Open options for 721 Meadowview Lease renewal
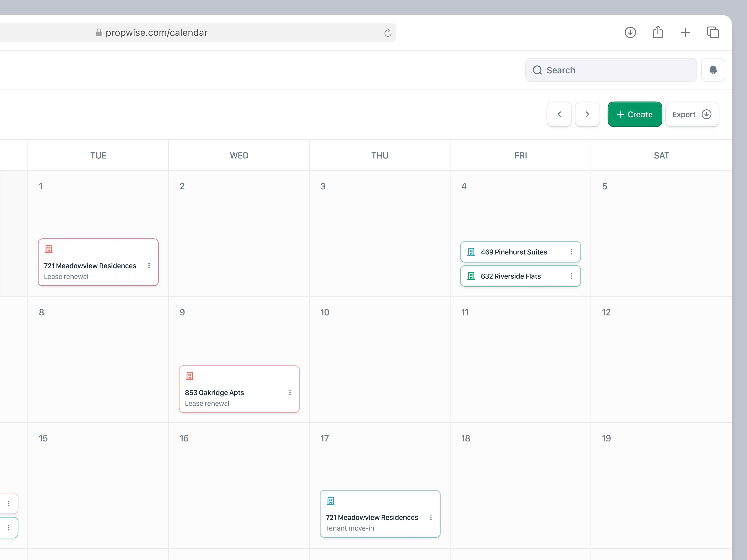The height and width of the screenshot is (560, 747). point(149,266)
